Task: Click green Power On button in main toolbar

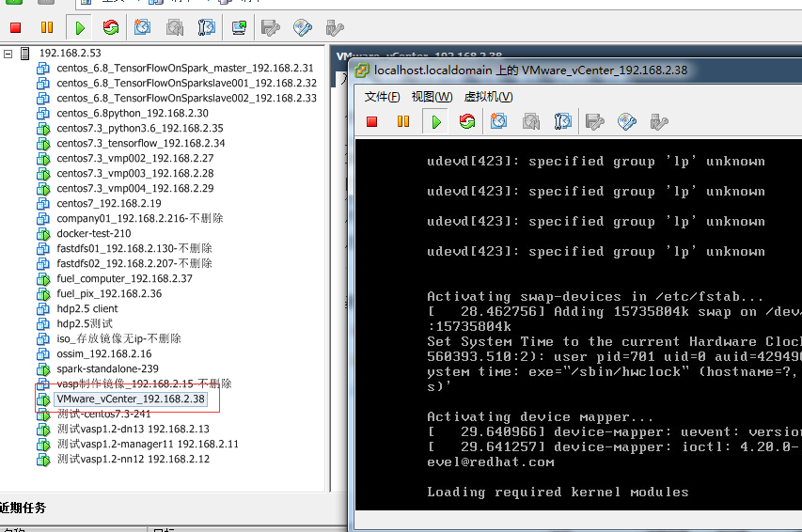Action: pos(80,27)
